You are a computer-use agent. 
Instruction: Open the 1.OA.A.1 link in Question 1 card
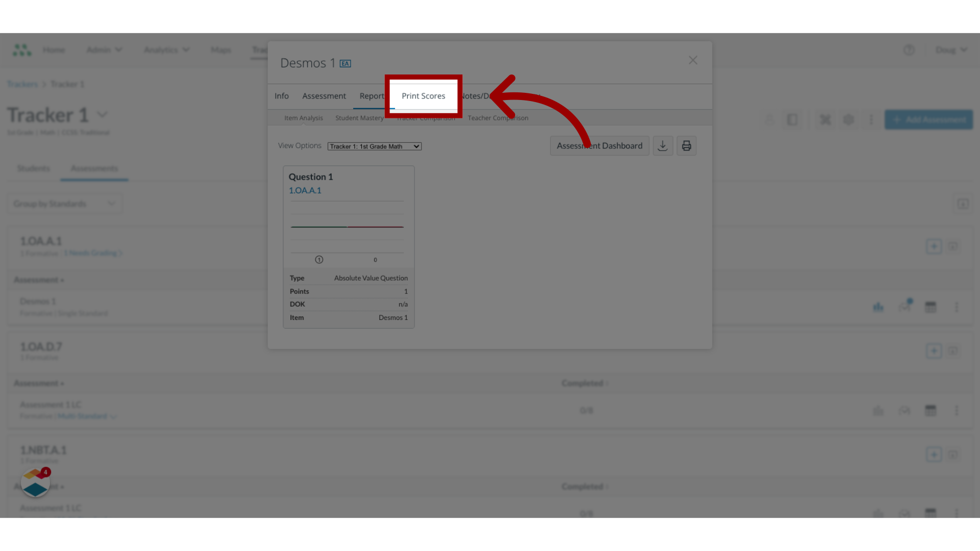pyautogui.click(x=305, y=190)
